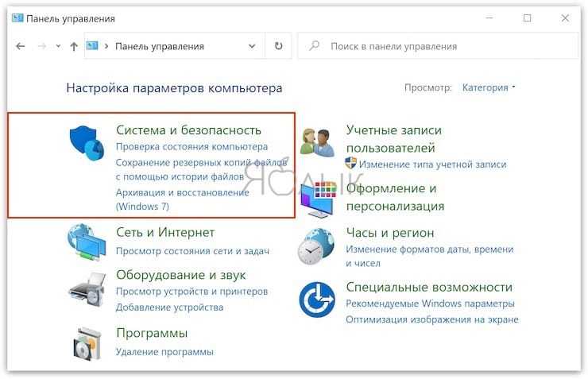Open Оформление и персонализация category
The width and height of the screenshot is (588, 379).
pyautogui.click(x=395, y=197)
